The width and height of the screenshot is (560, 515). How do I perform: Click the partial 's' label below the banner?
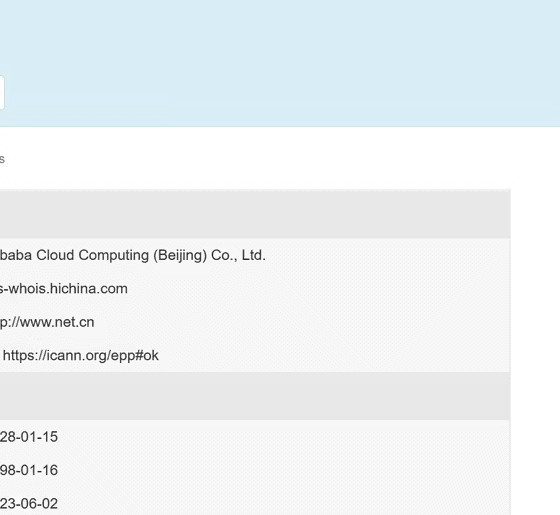2,159
